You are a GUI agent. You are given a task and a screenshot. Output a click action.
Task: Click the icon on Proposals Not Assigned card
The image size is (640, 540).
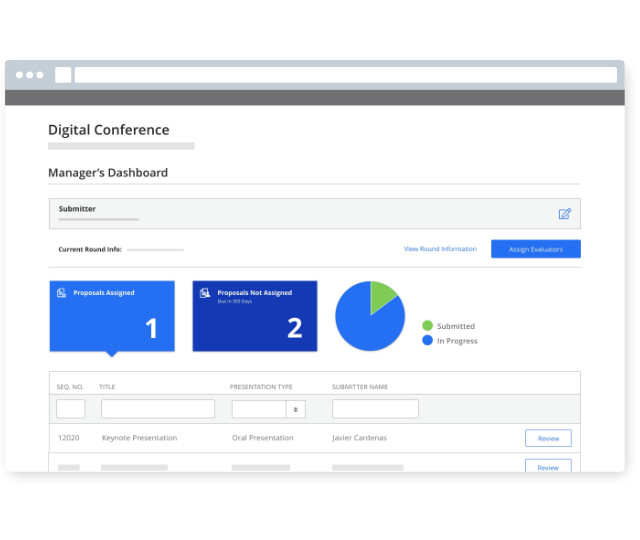205,293
